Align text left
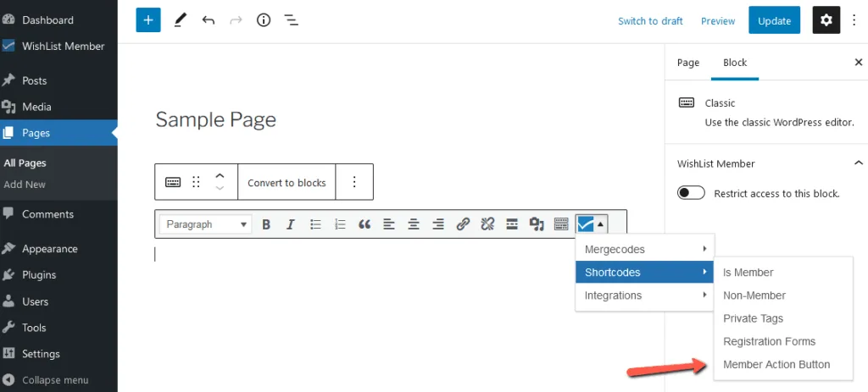Image resolution: width=868 pixels, height=392 pixels. pos(389,224)
